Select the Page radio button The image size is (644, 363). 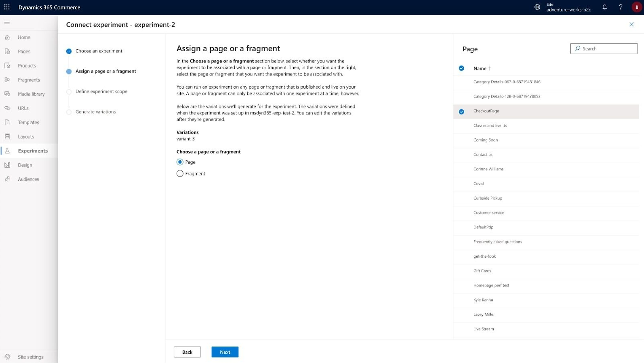[180, 162]
